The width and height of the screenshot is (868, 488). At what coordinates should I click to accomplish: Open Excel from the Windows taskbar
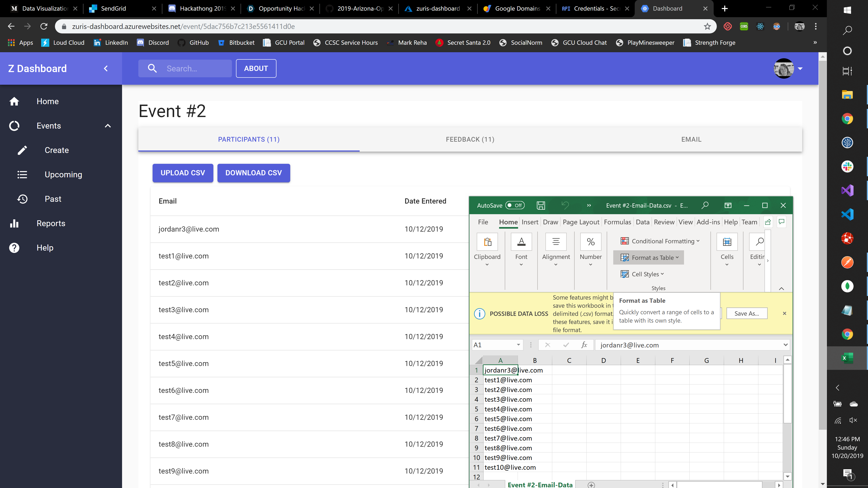[x=847, y=358]
